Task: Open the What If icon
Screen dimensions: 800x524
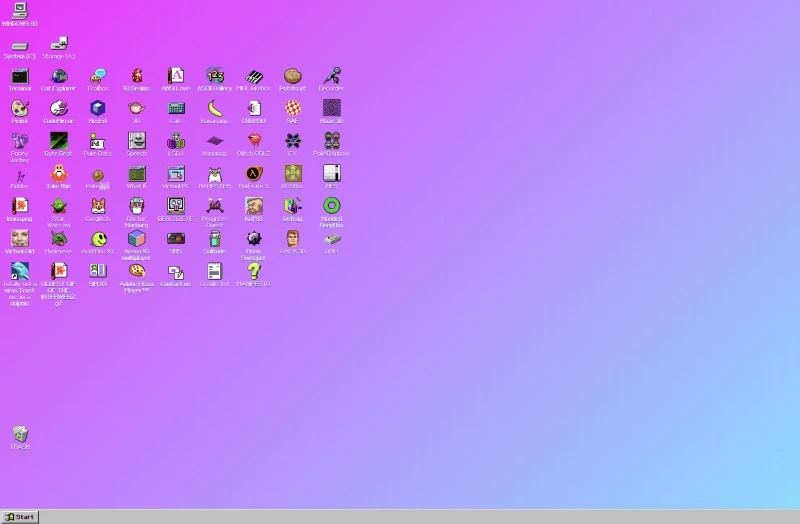Action: click(x=136, y=173)
